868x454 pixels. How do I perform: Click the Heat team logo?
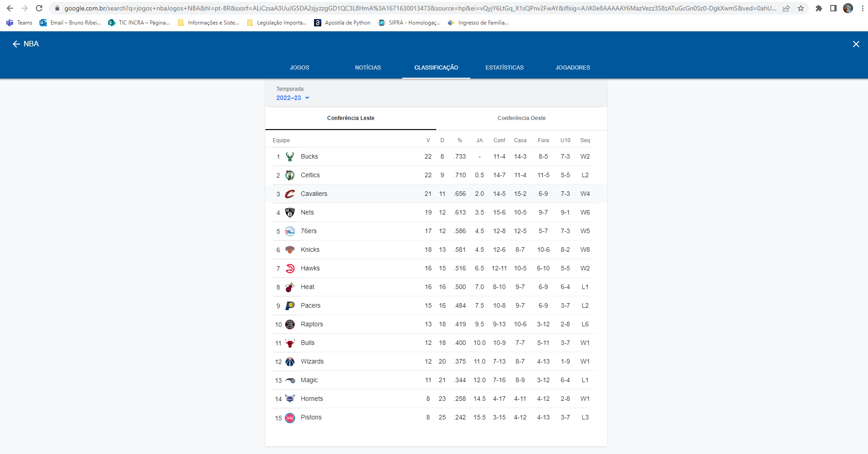point(290,287)
